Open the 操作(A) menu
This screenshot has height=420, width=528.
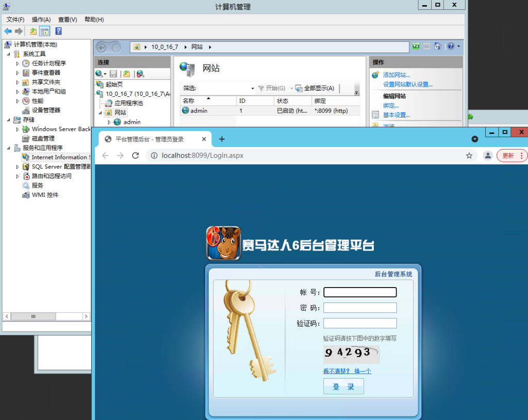click(41, 20)
